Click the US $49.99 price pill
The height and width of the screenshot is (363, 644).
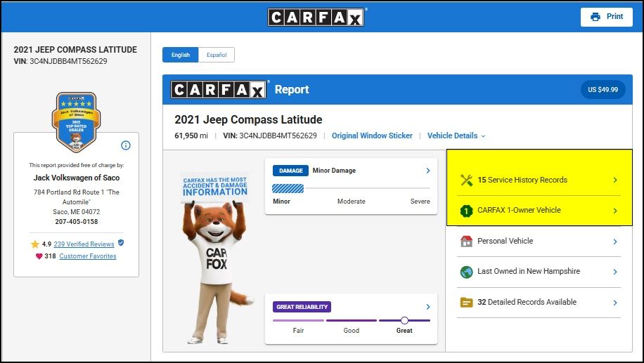click(603, 89)
